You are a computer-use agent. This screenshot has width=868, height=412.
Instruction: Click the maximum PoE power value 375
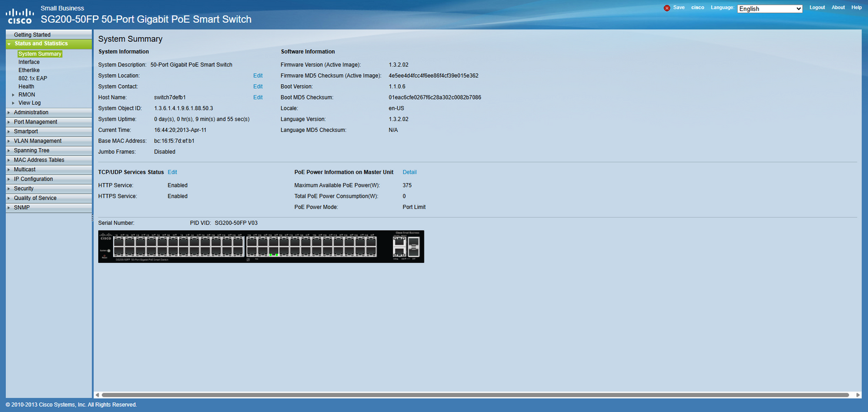pyautogui.click(x=407, y=185)
